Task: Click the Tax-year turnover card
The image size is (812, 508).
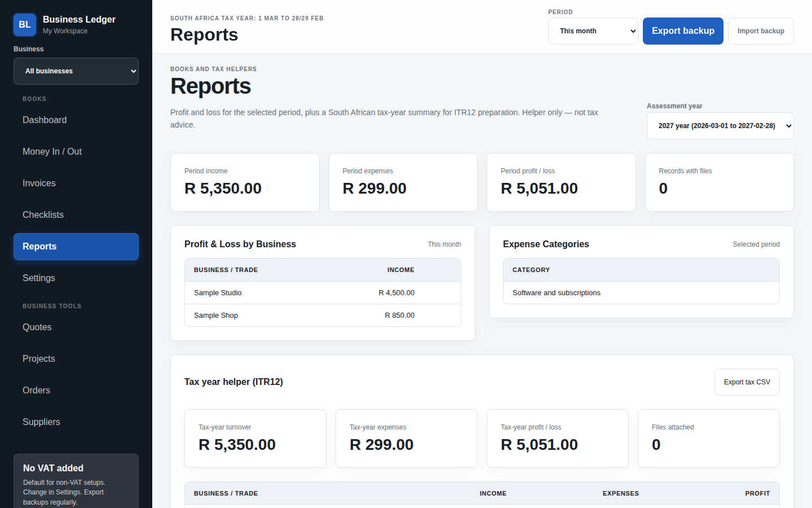Action: tap(255, 439)
